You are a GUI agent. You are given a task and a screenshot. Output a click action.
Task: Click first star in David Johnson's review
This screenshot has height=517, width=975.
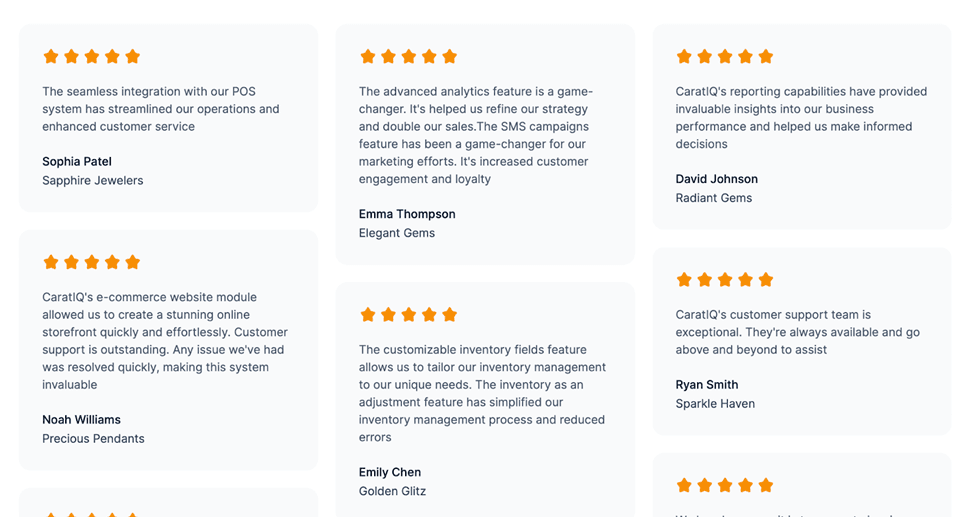(x=684, y=57)
